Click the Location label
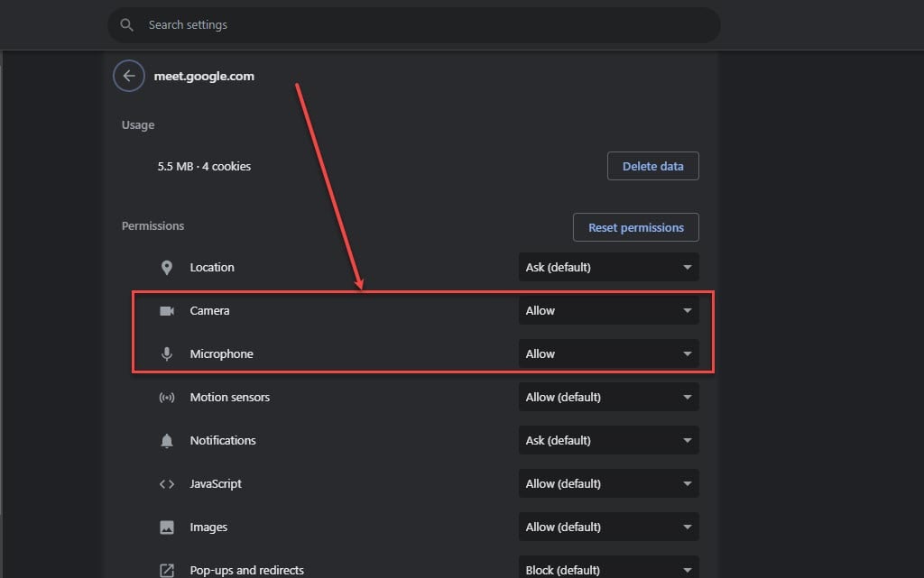The height and width of the screenshot is (578, 924). click(212, 267)
